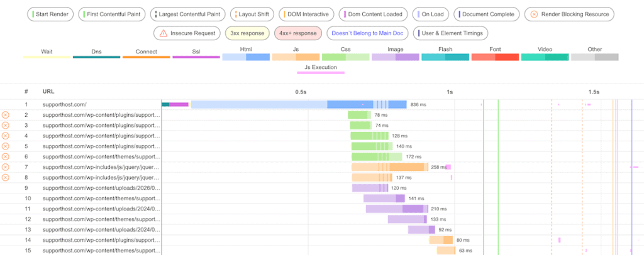Click the orange circle-x icon in Render Blocking Resource

[x=534, y=14]
